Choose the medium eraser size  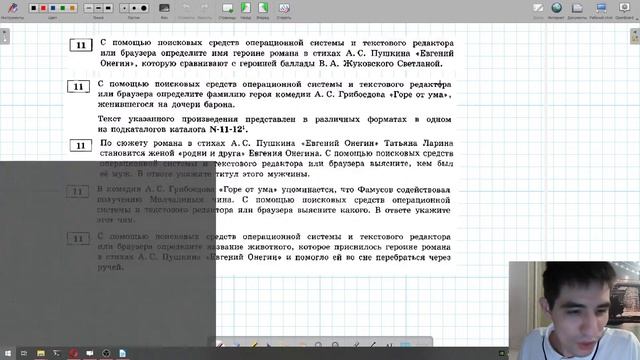pos(134,8)
